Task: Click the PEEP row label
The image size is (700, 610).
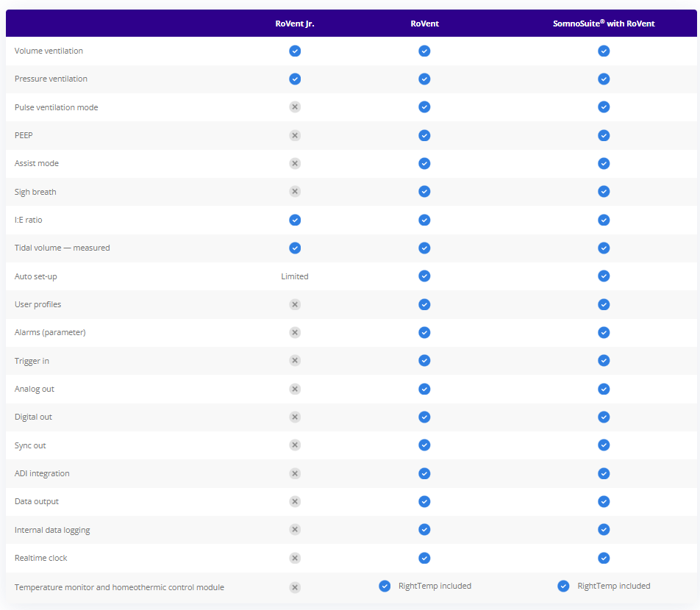Action: pyautogui.click(x=24, y=135)
